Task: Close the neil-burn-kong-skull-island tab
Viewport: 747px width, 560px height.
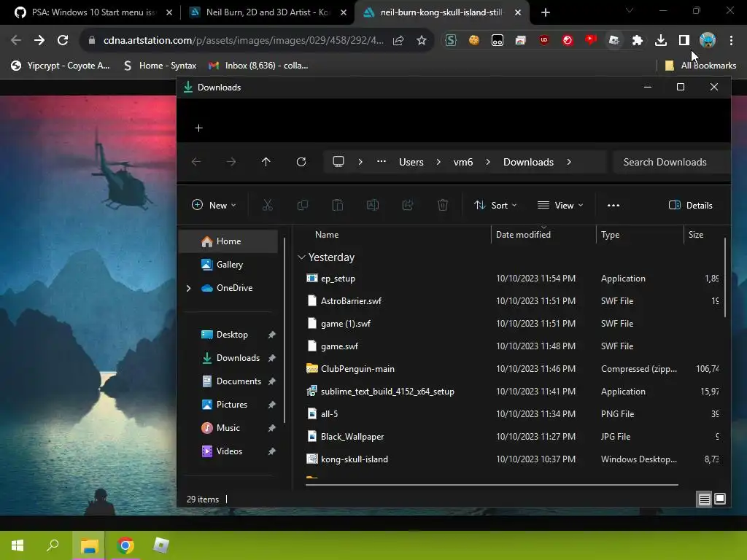Action: coord(518,12)
